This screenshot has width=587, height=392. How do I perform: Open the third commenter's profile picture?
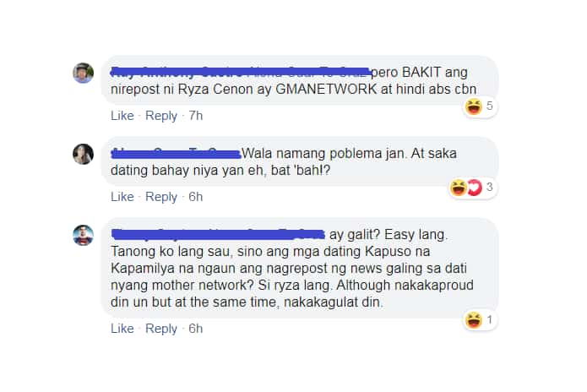click(x=83, y=235)
